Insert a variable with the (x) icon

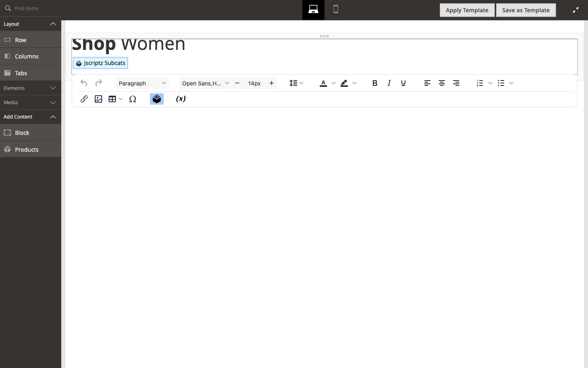tap(180, 99)
